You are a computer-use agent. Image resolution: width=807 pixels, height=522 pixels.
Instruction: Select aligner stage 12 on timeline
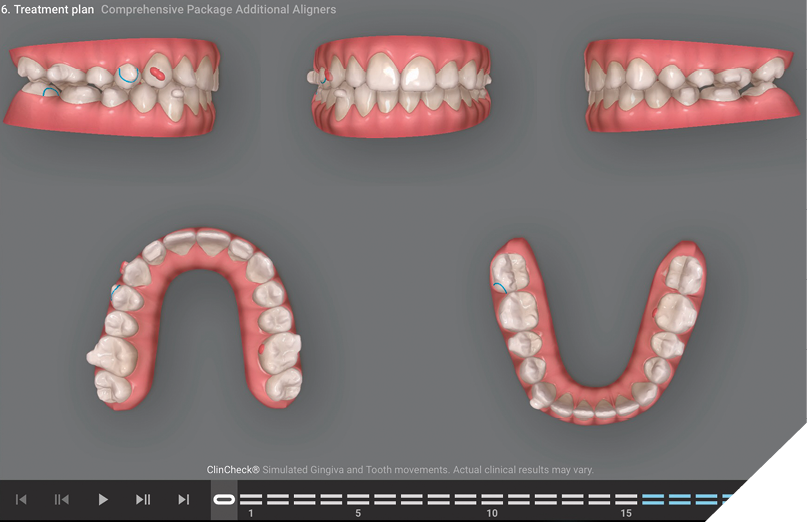pos(546,499)
